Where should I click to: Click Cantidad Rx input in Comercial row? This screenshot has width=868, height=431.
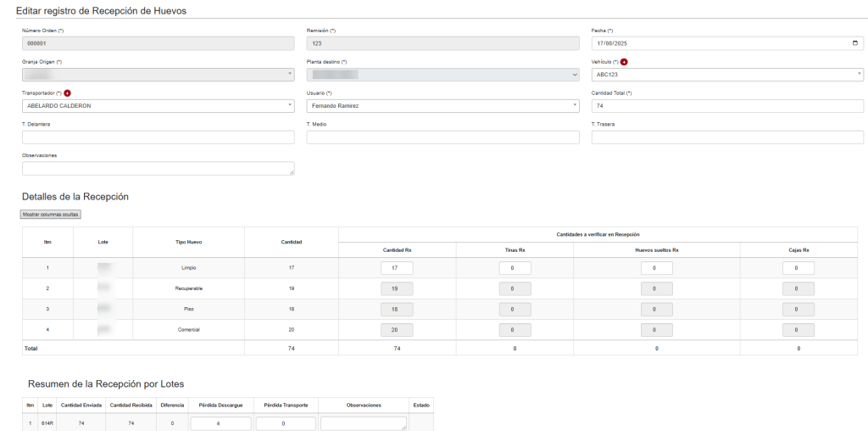coord(397,330)
